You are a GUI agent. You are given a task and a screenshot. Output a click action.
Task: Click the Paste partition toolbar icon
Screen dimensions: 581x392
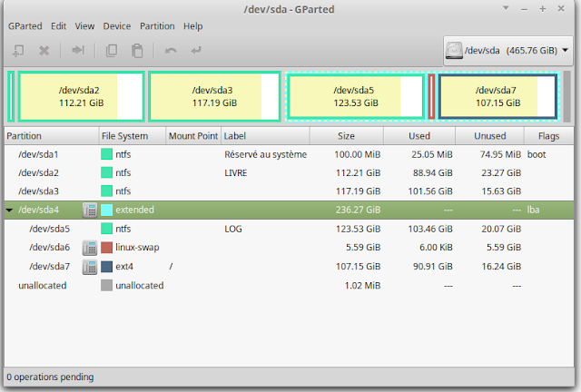click(x=137, y=51)
